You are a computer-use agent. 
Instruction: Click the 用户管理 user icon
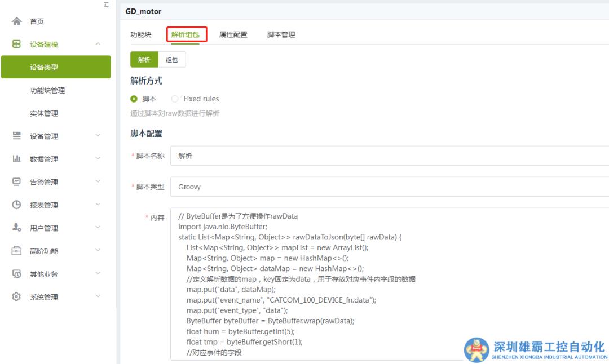(x=16, y=228)
